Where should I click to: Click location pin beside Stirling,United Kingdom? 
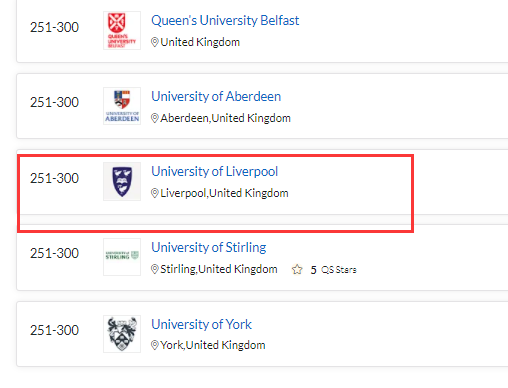click(155, 269)
